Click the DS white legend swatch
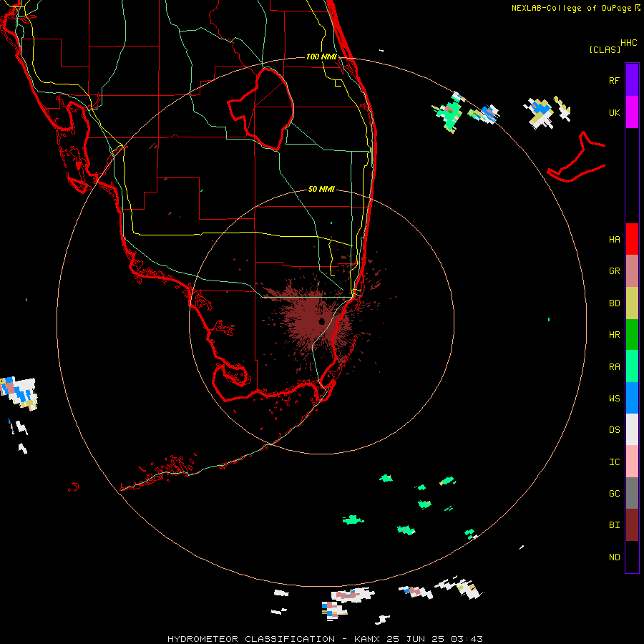The width and height of the screenshot is (644, 644). tap(632, 429)
